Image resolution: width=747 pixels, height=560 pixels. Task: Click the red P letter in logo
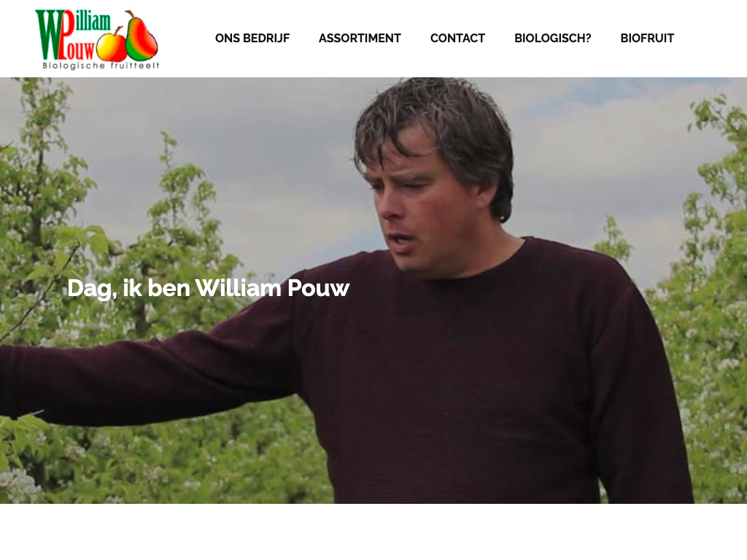coord(68,36)
